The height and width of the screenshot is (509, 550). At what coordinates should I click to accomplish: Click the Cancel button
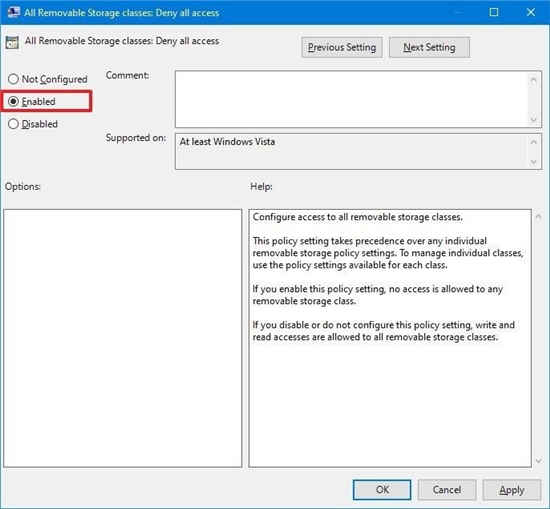click(x=447, y=490)
